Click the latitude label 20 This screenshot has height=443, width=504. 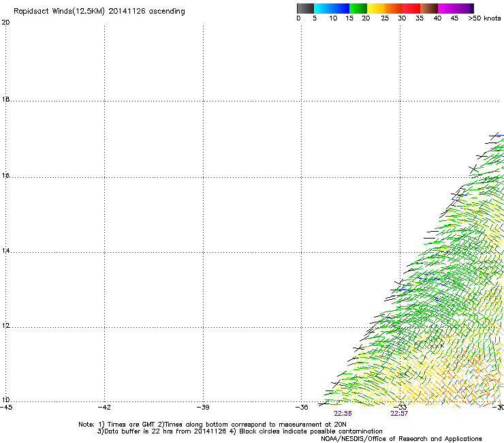(5, 22)
